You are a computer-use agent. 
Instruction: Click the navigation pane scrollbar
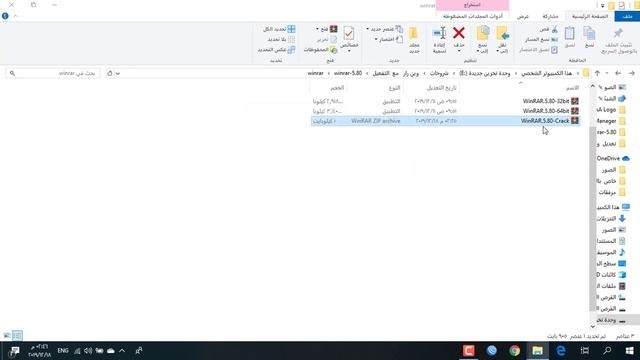coord(593,218)
